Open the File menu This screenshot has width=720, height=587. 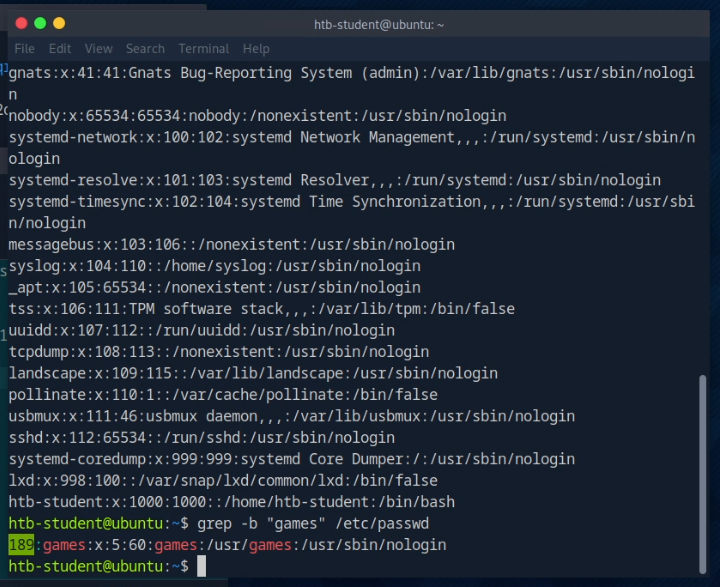24,48
